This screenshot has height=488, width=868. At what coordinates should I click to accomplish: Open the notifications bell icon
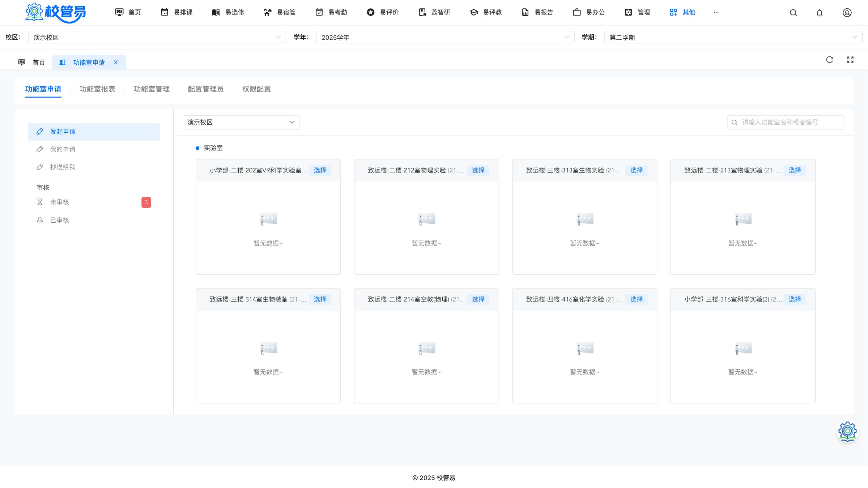coord(820,13)
